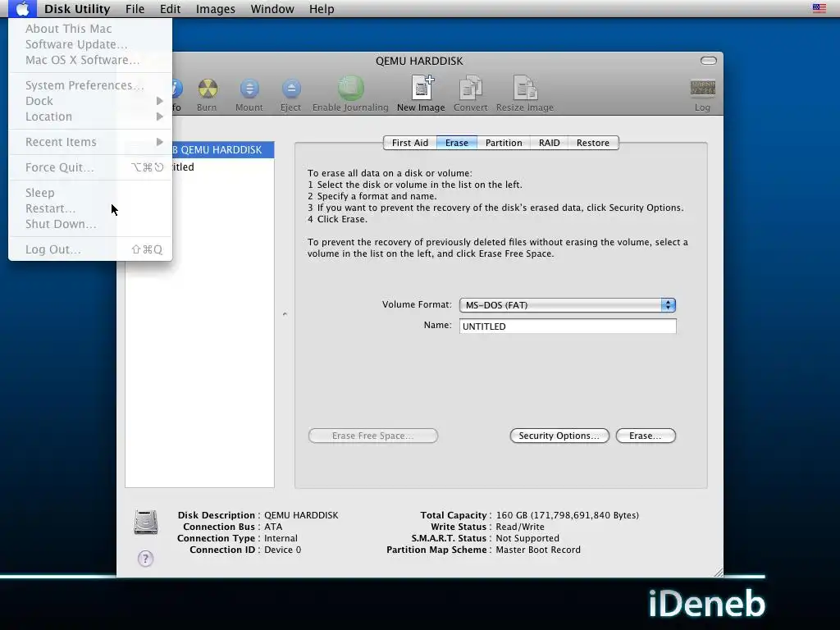Open the File menu
Image resolution: width=840 pixels, height=630 pixels.
coord(135,8)
